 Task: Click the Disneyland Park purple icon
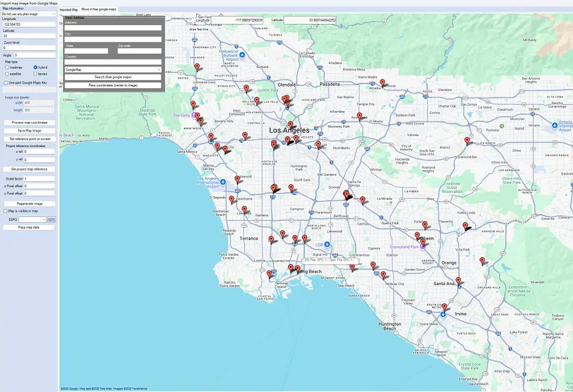tap(422, 247)
